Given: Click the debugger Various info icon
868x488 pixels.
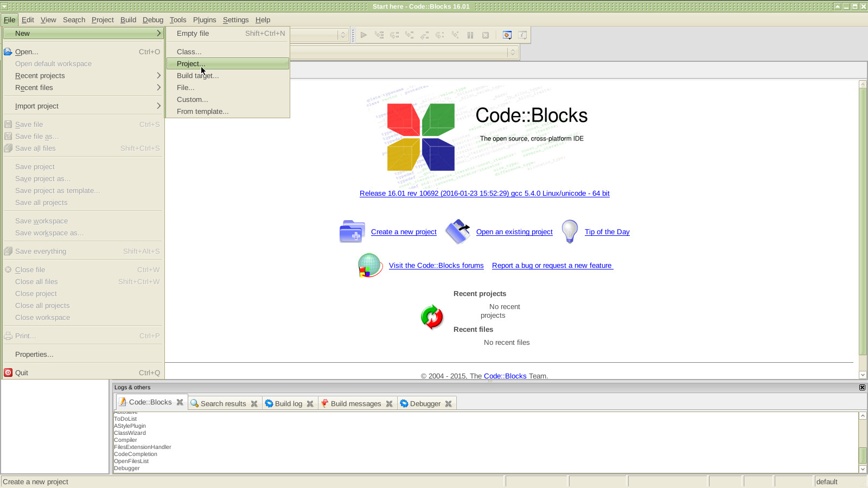Looking at the screenshot, I should (522, 35).
